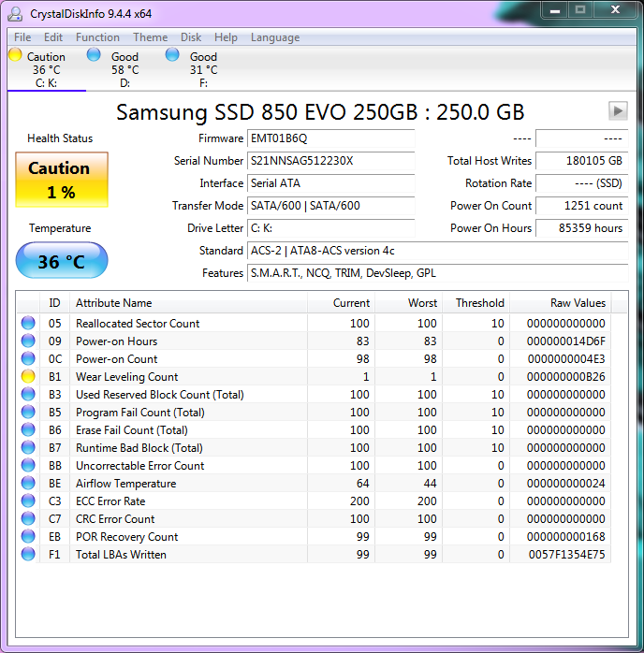Click the Raw Values column header

point(561,303)
